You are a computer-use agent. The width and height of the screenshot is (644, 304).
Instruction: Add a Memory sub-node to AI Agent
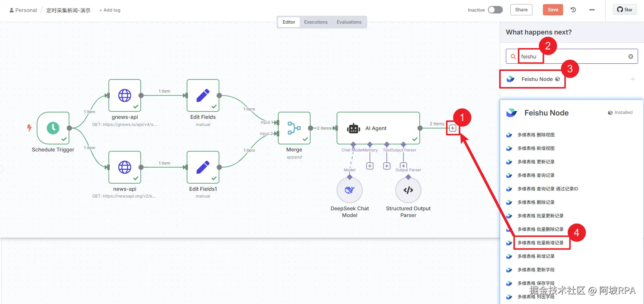[370, 166]
